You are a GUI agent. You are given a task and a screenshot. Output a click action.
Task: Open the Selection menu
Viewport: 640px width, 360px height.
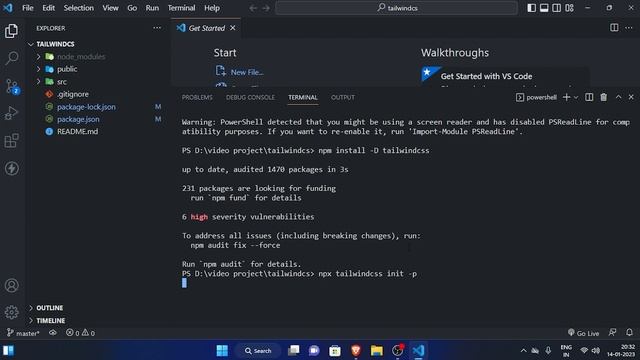(78, 8)
